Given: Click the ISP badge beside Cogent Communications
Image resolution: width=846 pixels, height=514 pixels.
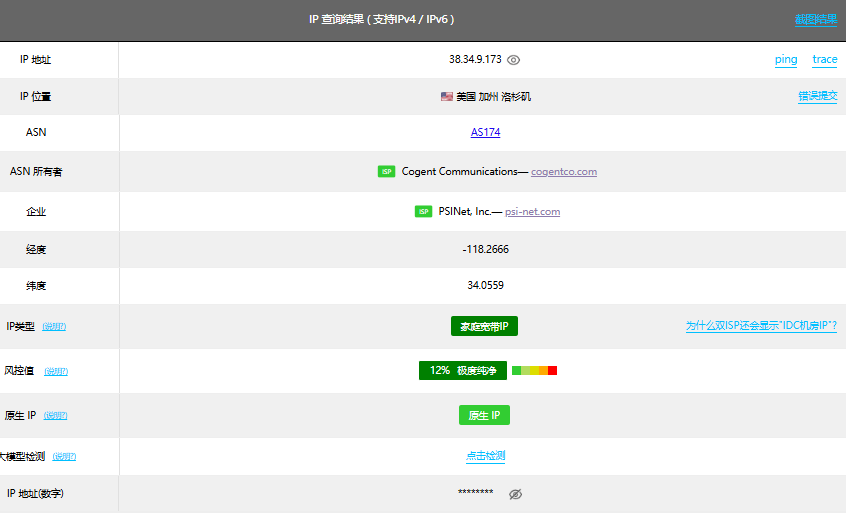Looking at the screenshot, I should (386, 172).
